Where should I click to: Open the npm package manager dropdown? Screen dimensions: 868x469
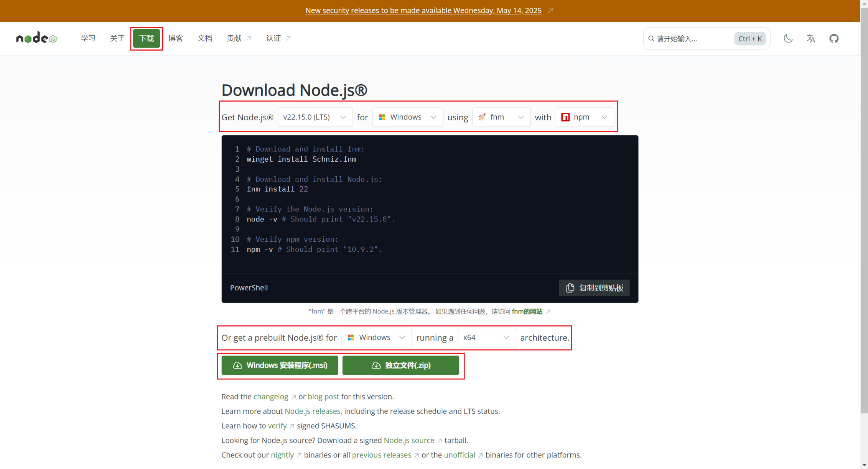click(x=584, y=117)
